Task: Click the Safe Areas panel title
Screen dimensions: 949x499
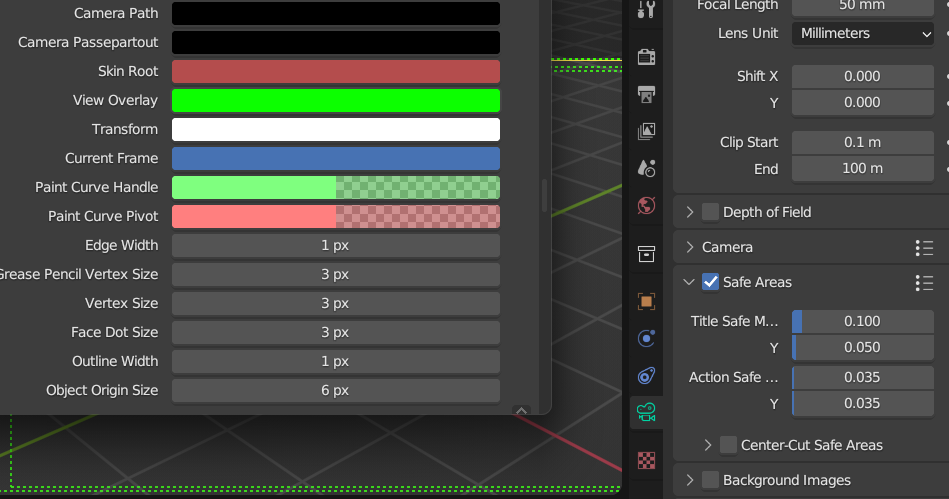Action: pos(757,282)
